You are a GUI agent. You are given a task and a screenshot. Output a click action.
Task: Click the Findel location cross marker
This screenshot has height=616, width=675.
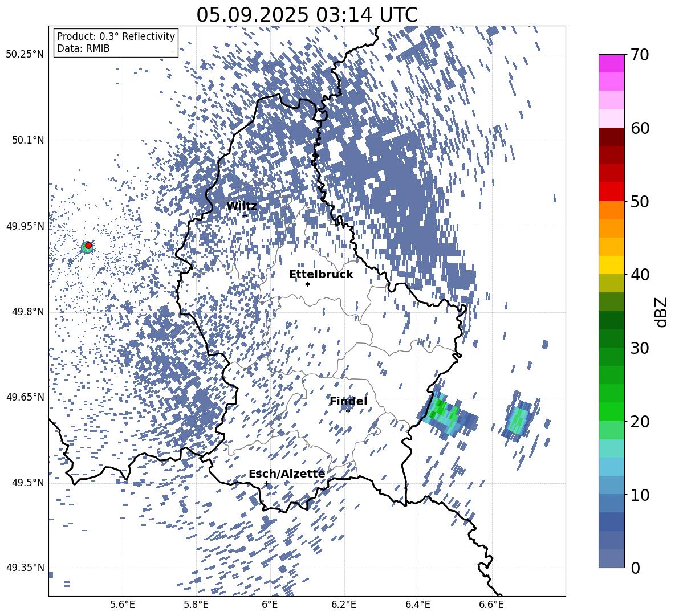[348, 411]
